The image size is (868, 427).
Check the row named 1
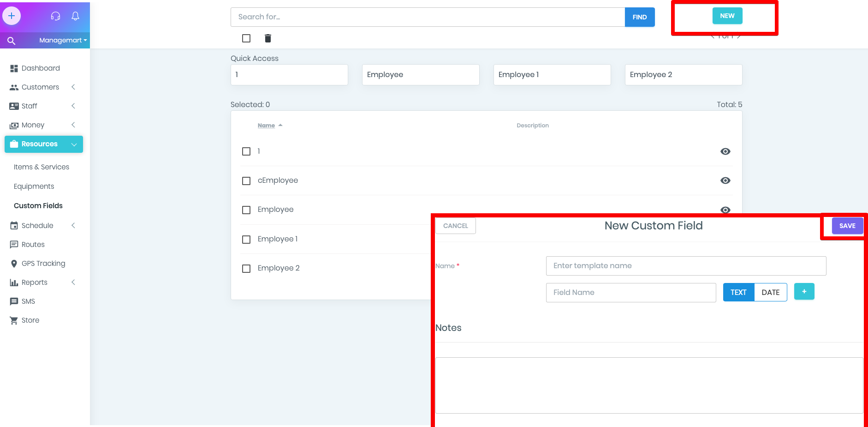(x=246, y=151)
